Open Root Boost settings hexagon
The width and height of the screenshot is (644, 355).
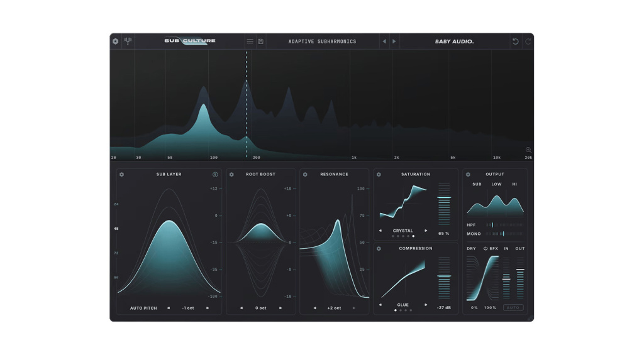pos(231,175)
